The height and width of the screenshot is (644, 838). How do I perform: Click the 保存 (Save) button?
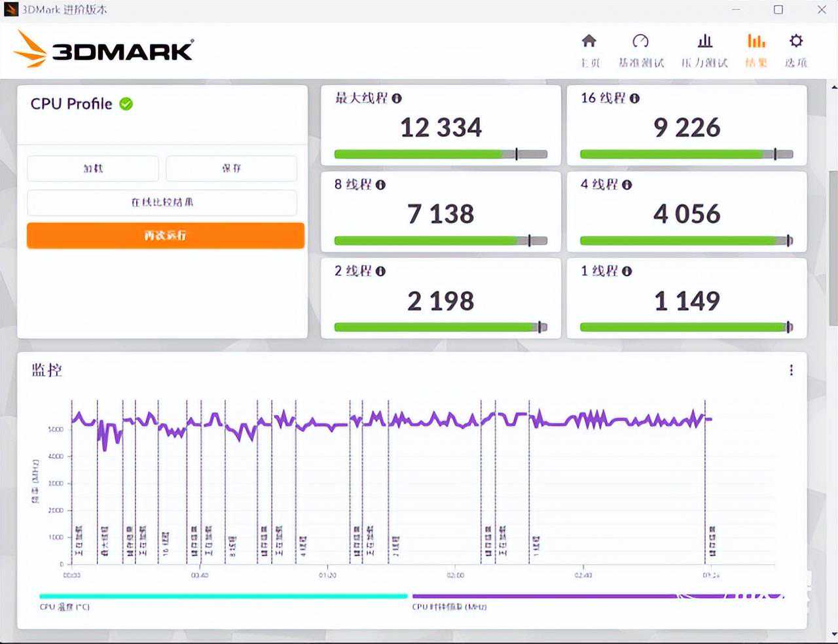(x=231, y=168)
